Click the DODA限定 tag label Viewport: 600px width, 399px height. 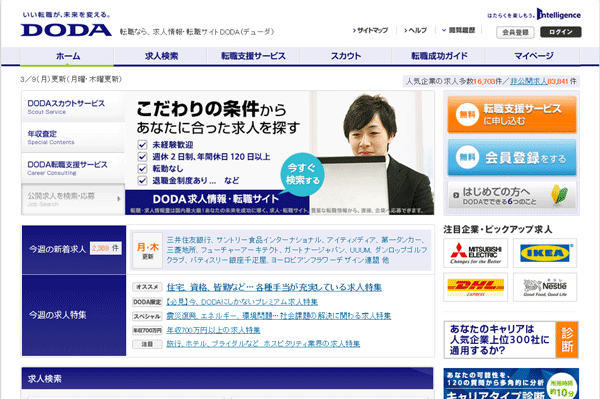tap(147, 302)
